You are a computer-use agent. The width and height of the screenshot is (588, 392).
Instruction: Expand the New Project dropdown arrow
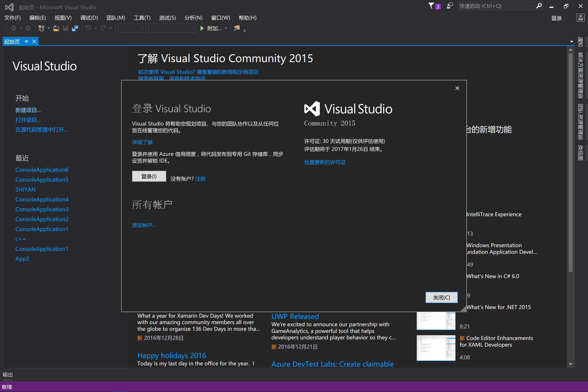pyautogui.click(x=49, y=28)
